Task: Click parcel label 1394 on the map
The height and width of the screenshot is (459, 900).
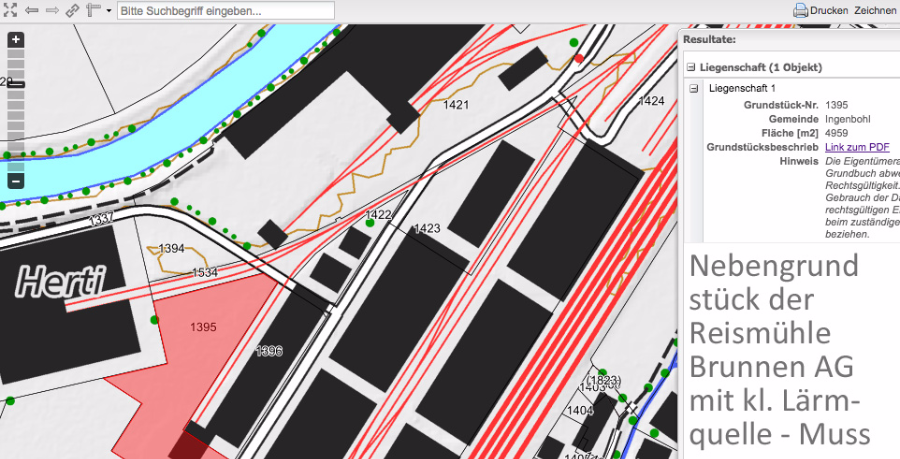Action: (171, 248)
